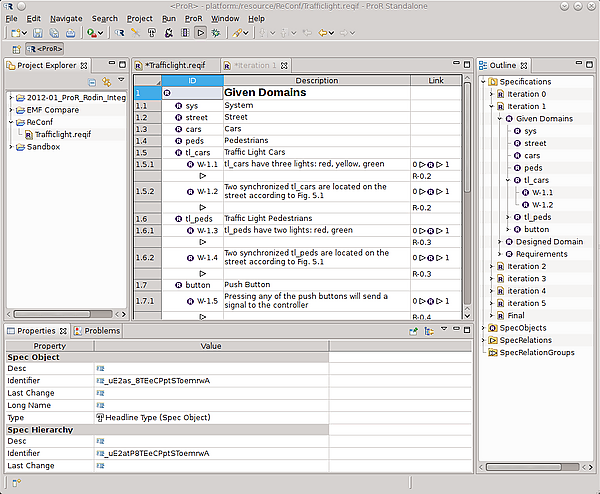Toggle the triangle show-links toolbar button

[201, 33]
